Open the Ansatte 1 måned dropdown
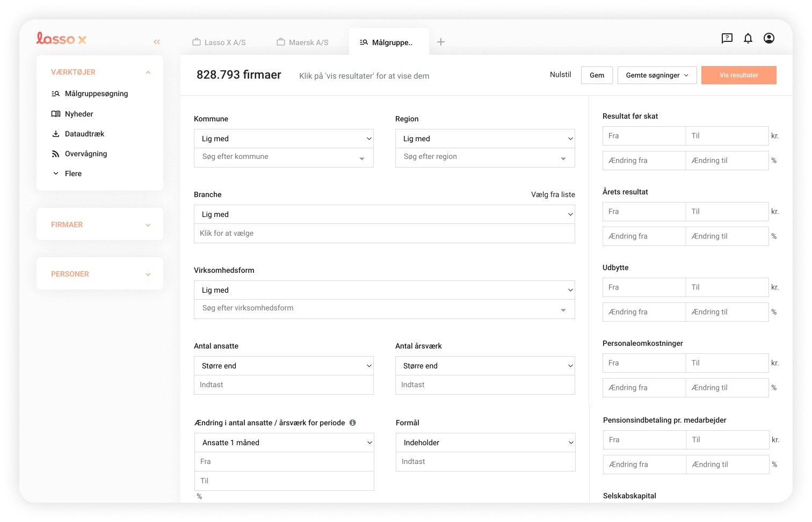This screenshot has width=812, height=522. (284, 443)
